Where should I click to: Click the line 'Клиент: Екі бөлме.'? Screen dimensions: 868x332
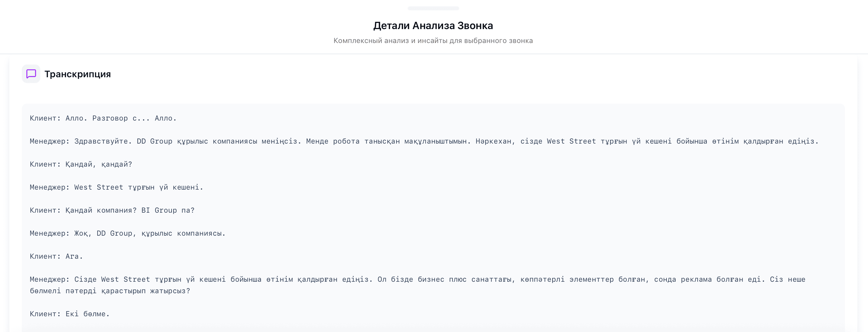point(70,314)
